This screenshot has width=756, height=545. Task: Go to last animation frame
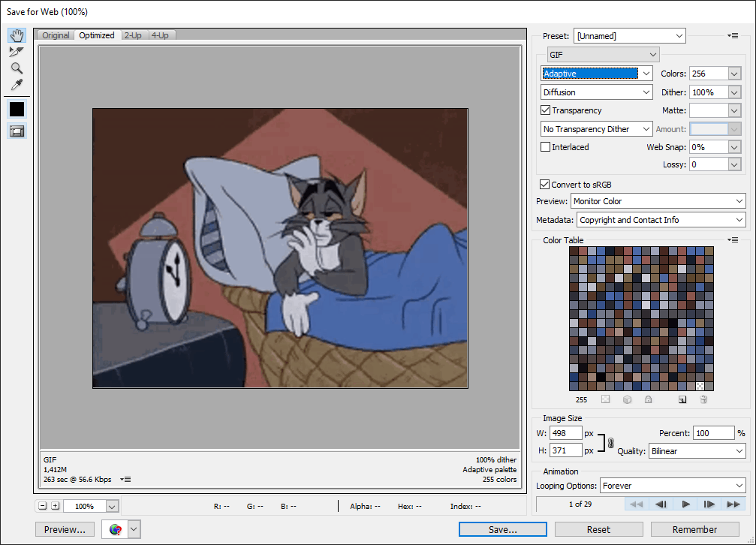[x=733, y=504]
